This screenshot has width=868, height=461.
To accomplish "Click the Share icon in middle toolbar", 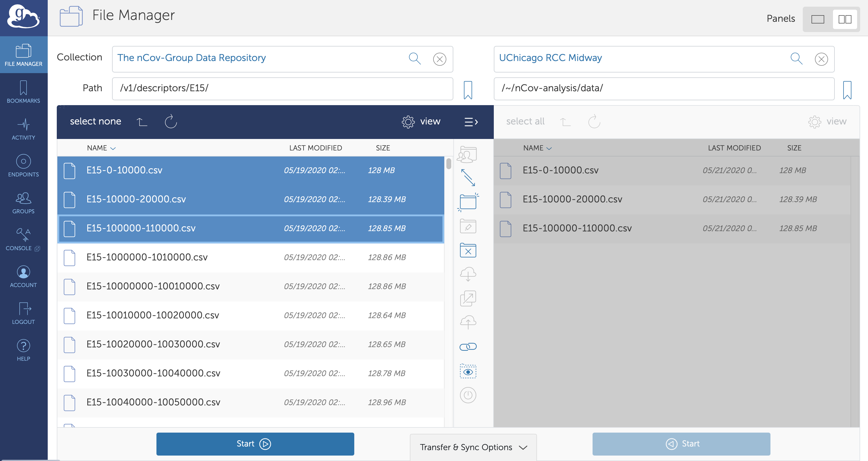I will pos(467,155).
